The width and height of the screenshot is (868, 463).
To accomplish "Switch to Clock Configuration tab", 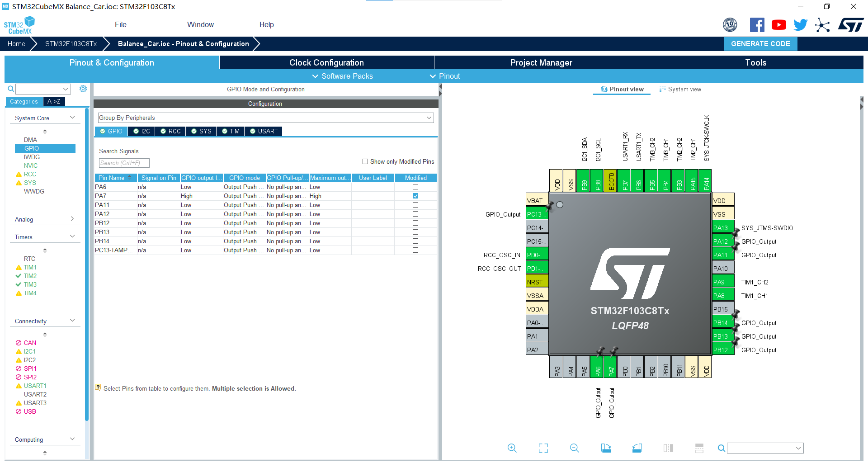I will point(326,62).
